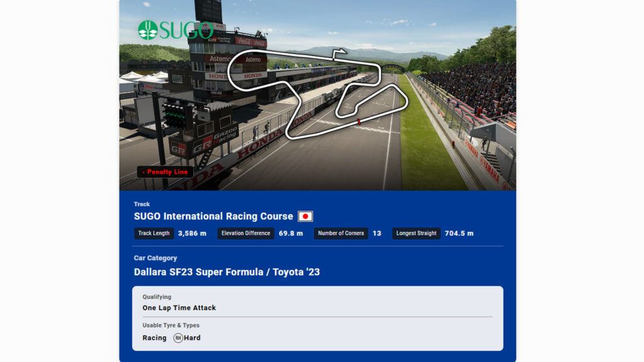Viewport: 644px width, 362px height.
Task: Click the '3,586 m' value
Action: (192, 233)
